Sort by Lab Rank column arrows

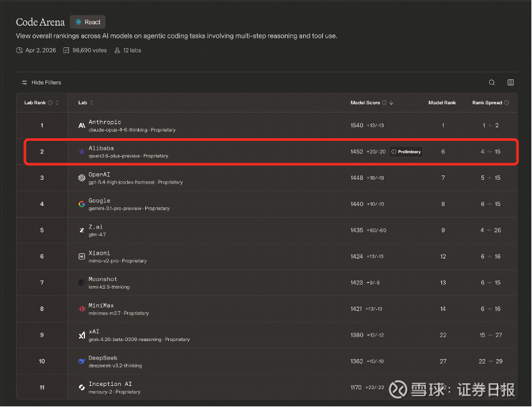tap(58, 103)
